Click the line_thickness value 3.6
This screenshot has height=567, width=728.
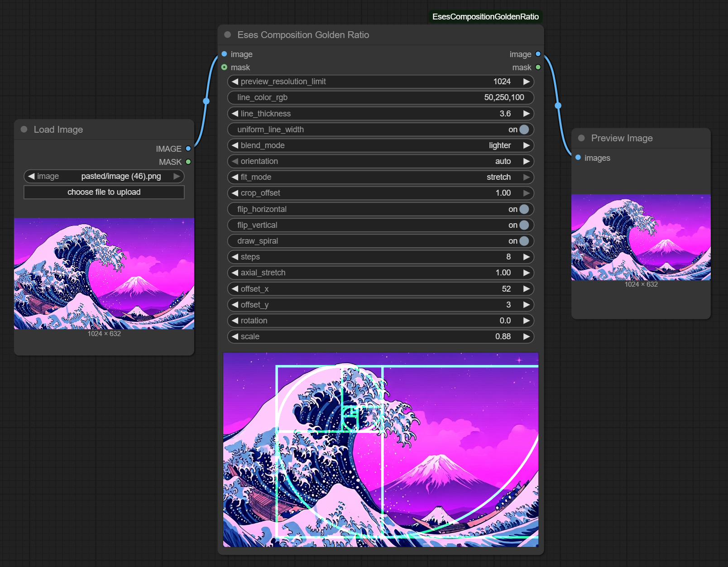(505, 114)
